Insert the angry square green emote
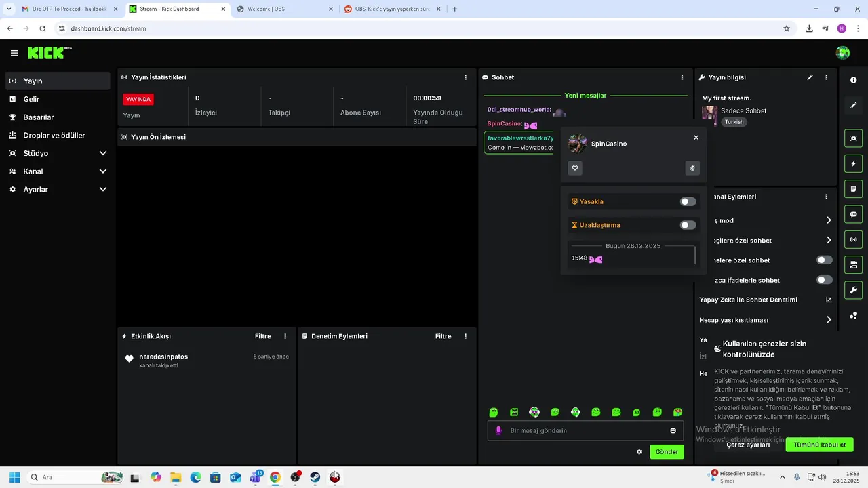868x488 pixels. point(514,412)
